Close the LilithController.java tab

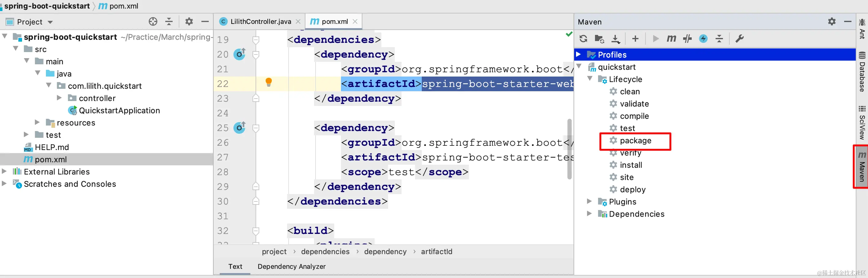point(298,21)
